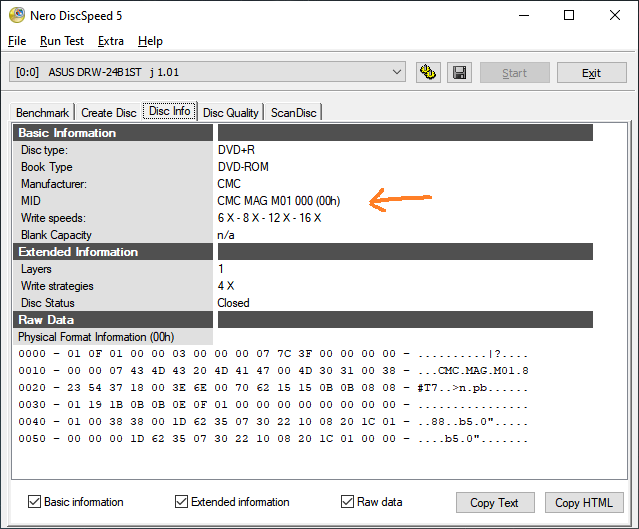Switch to the Benchmark tab

click(x=42, y=112)
